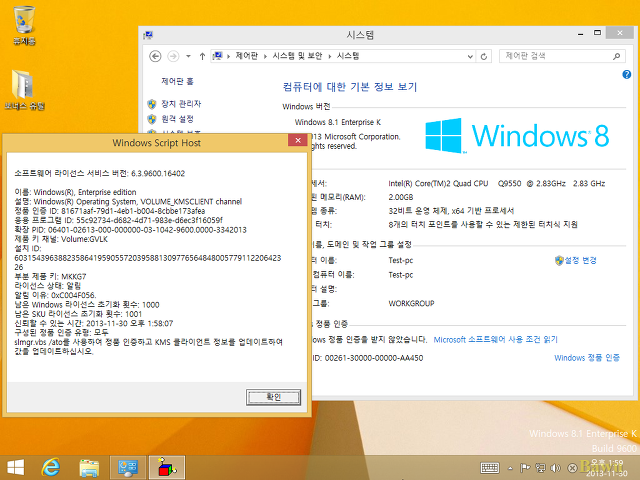Open the touch keyboard tray icon

(490, 468)
